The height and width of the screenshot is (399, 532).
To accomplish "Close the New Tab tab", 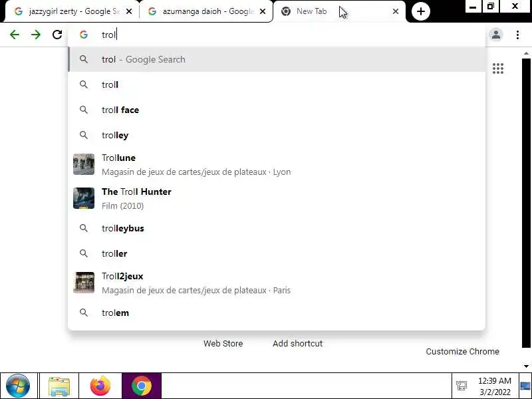I will (x=395, y=11).
